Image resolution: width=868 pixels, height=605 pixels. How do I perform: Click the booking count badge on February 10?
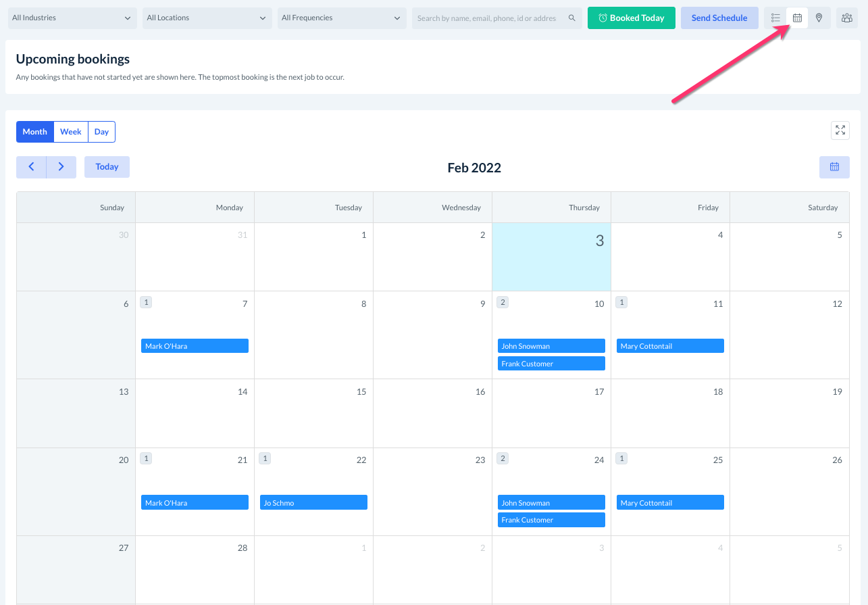point(503,302)
